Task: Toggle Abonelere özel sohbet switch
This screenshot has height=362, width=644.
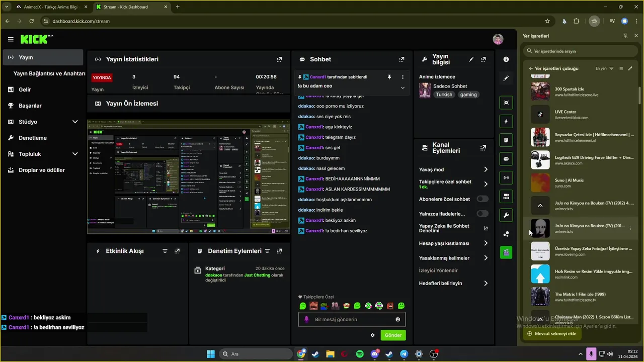Action: [482, 199]
